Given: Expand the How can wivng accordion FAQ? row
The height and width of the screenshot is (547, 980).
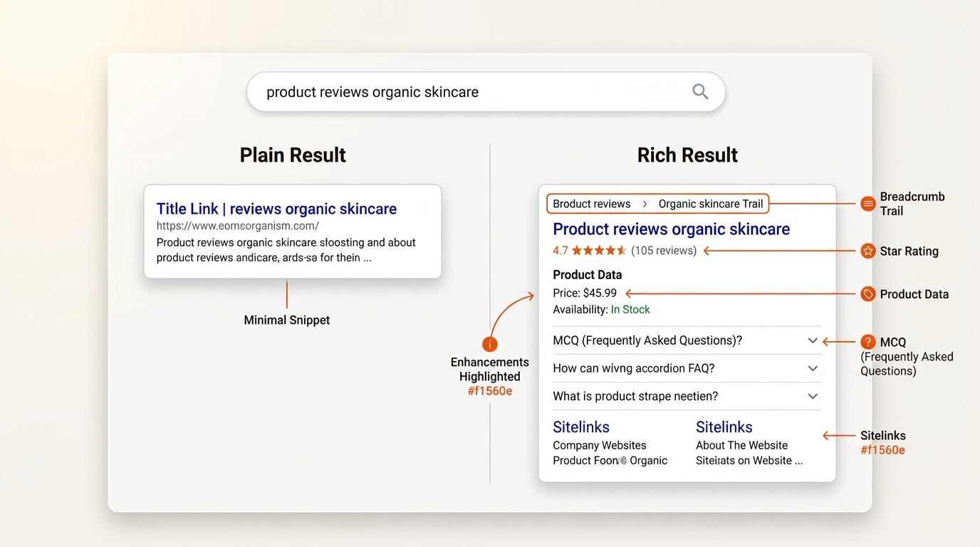Looking at the screenshot, I should click(687, 368).
